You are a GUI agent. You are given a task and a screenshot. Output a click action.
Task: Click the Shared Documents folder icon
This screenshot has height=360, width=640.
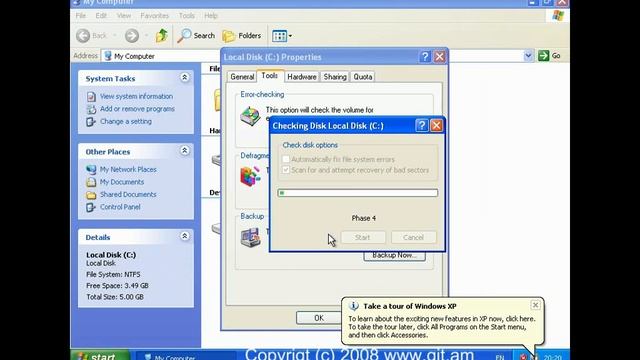(x=91, y=195)
